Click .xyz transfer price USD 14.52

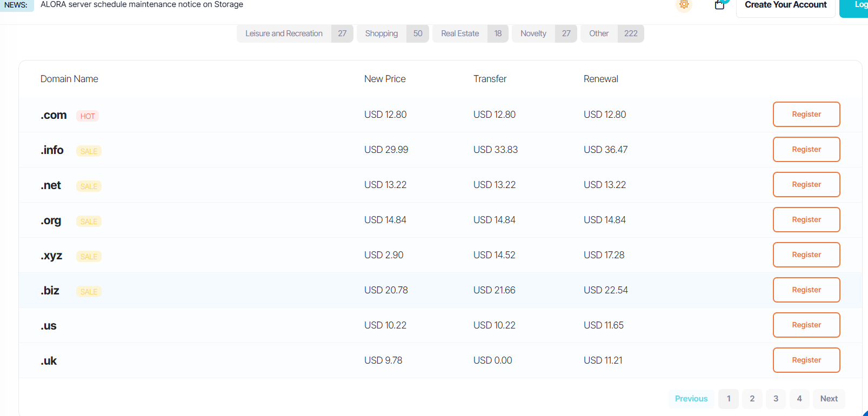click(x=495, y=255)
